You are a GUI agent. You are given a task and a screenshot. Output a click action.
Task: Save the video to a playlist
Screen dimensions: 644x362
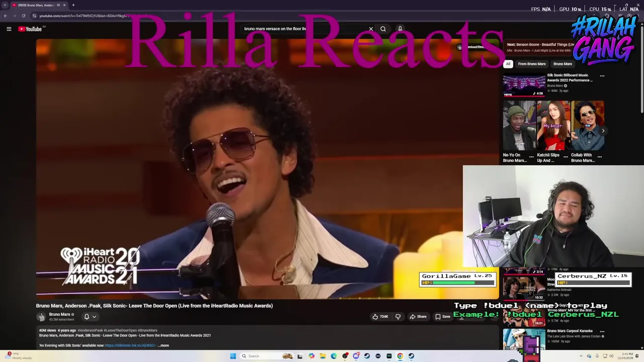443,317
